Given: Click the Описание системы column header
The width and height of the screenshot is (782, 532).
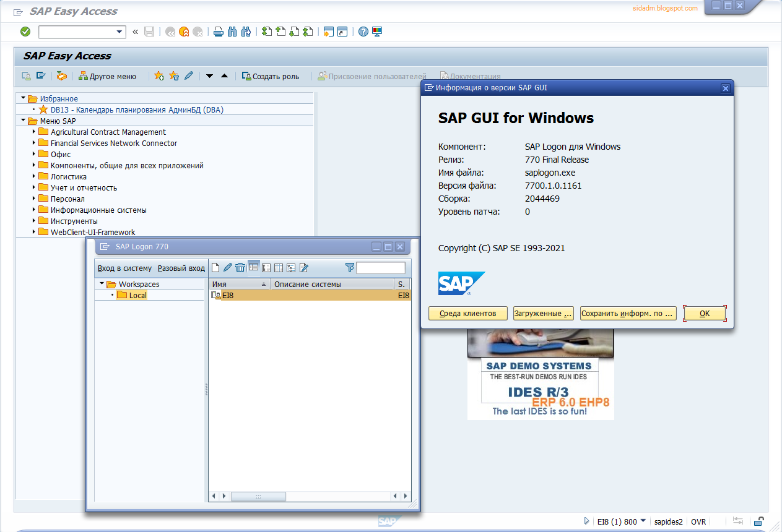Looking at the screenshot, I should (332, 284).
